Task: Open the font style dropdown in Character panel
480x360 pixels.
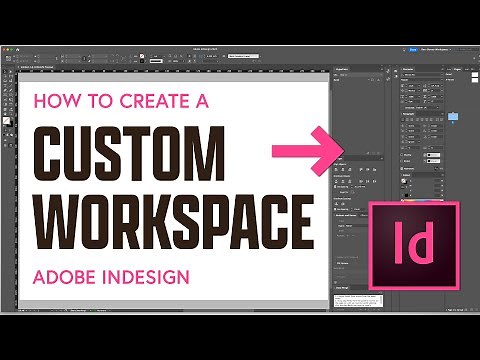Action: pyautogui.click(x=422, y=80)
